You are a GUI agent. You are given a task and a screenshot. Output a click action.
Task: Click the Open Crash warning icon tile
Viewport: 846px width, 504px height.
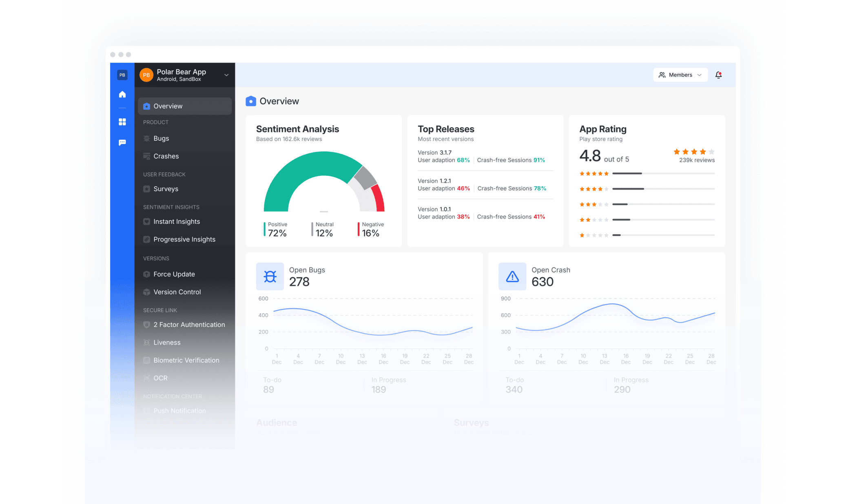tap(512, 276)
